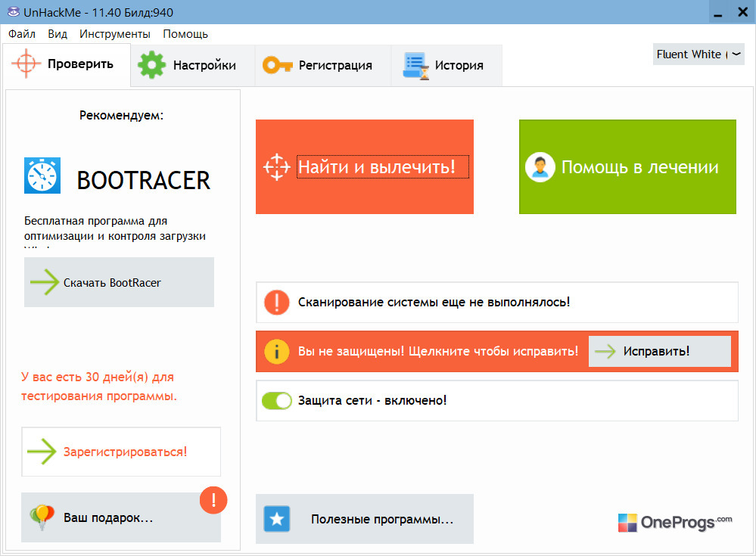Click the green arrow beside Скачать BootRacer

45,282
